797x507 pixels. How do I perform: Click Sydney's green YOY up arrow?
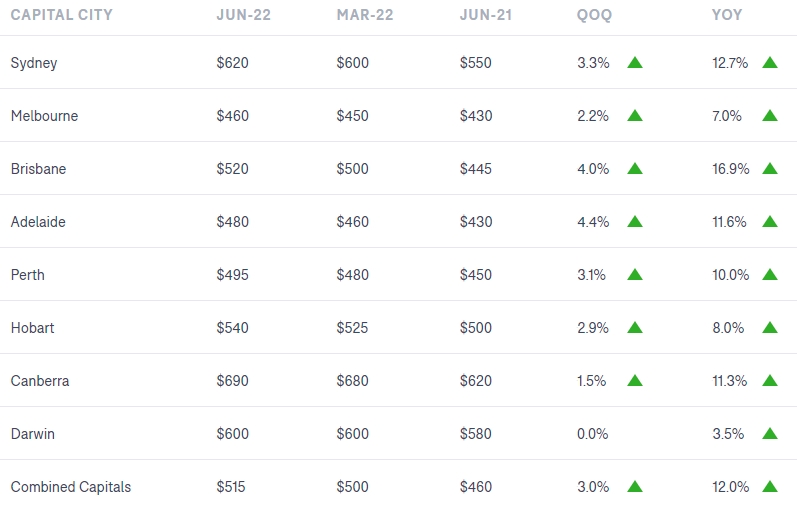770,63
